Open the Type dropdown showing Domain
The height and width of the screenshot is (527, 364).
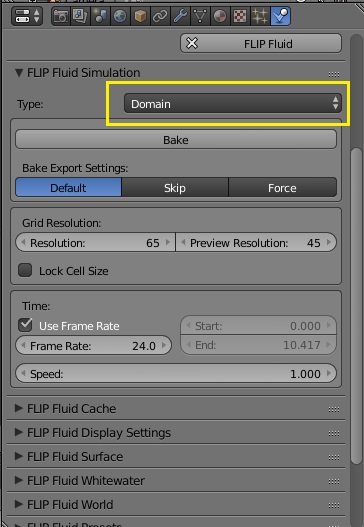tap(233, 104)
